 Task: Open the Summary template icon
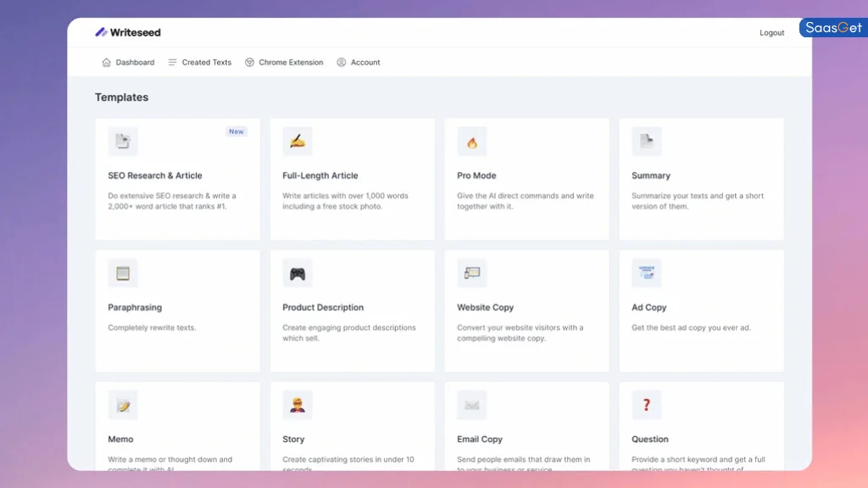(x=647, y=141)
